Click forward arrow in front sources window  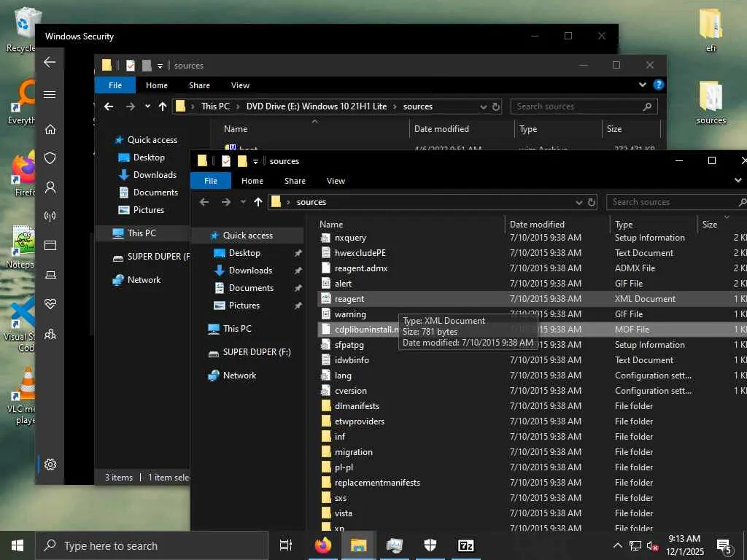point(226,202)
